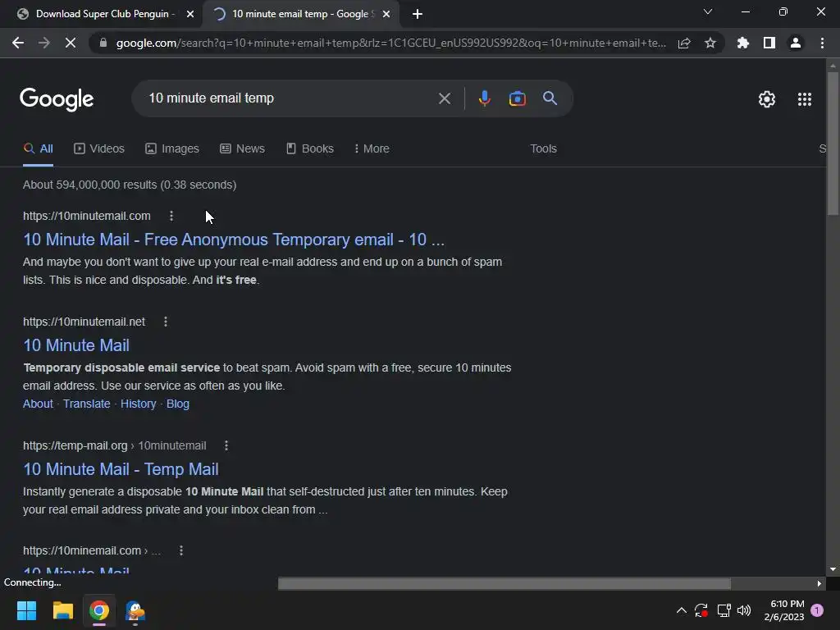Open Google quick settings gear
Screen dimensions: 840x630
click(x=767, y=99)
